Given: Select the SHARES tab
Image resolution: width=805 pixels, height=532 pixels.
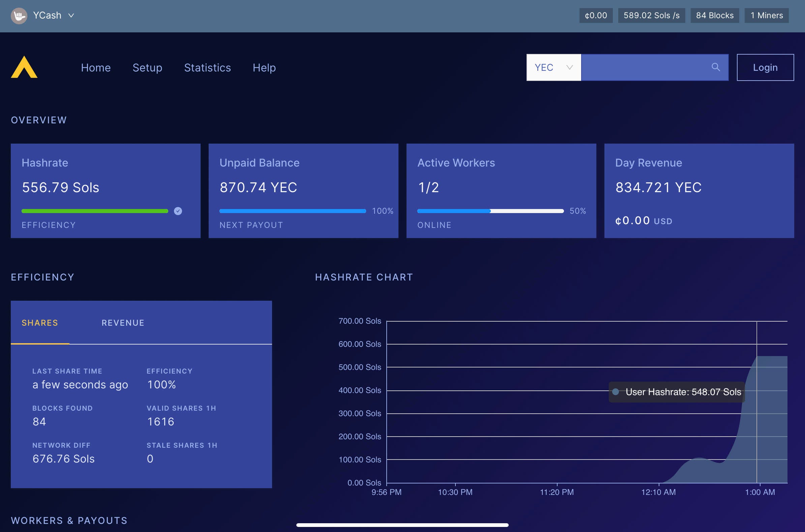Looking at the screenshot, I should point(40,323).
